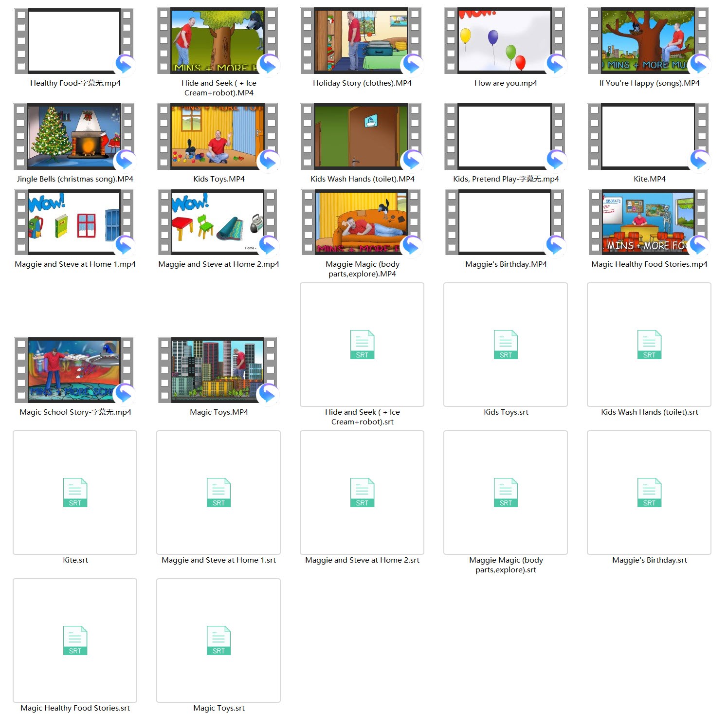Select Kids Wash Hands (toilet).srt icon

[649, 344]
